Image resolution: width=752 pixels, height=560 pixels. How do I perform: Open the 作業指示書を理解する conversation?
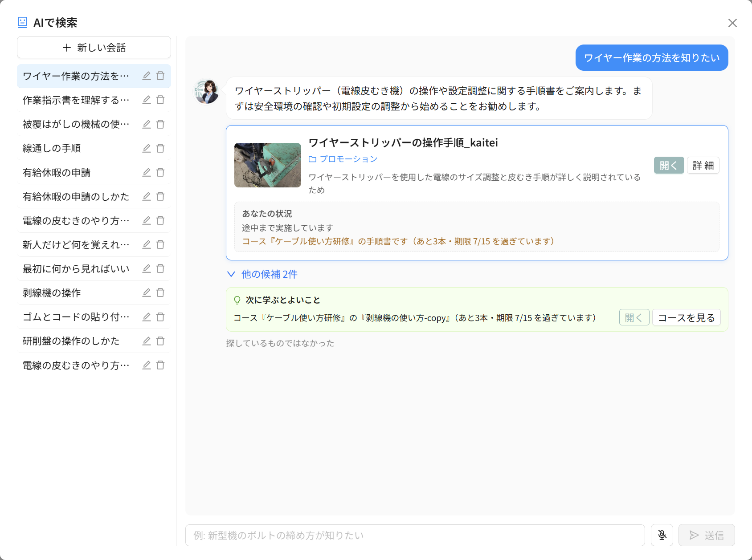click(x=94, y=100)
